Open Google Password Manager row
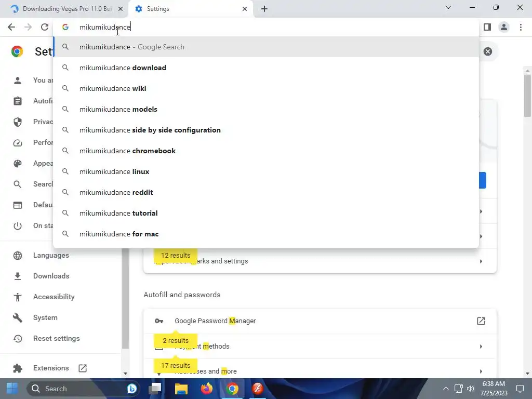The width and height of the screenshot is (532, 399). pyautogui.click(x=320, y=321)
